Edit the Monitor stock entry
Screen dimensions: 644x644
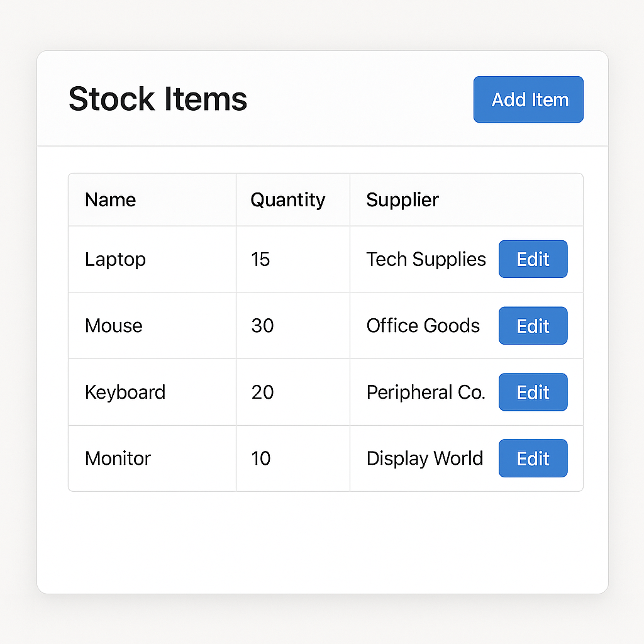click(533, 458)
